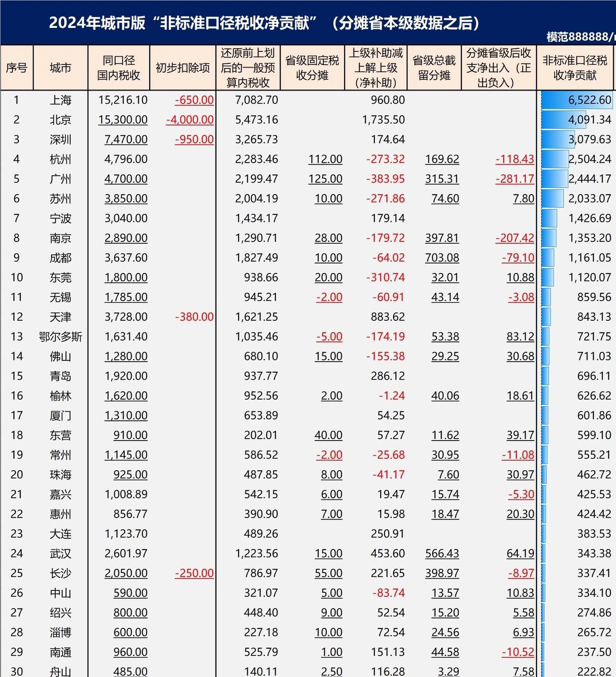Click the 序号 column header
Screen dimensions: 616x677
(x=16, y=68)
